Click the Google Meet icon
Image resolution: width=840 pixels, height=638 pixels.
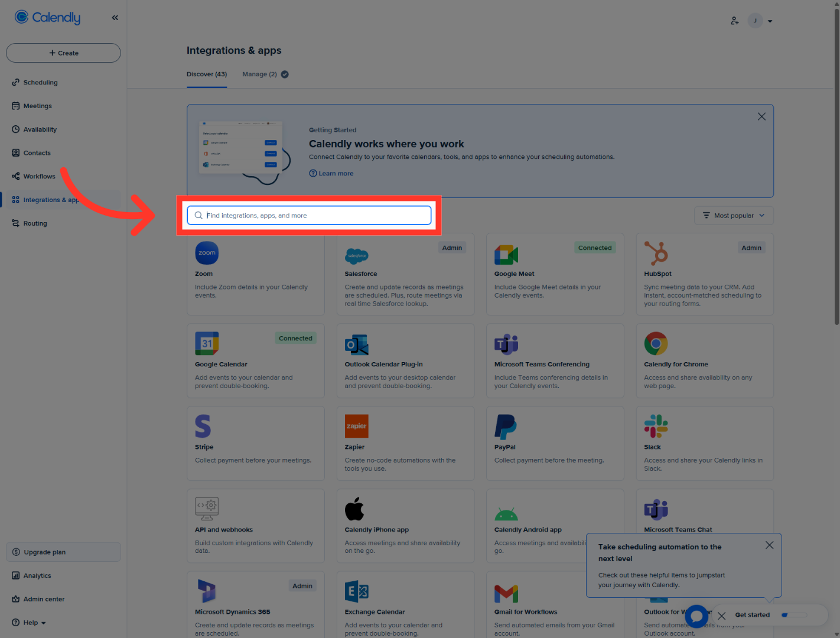[x=506, y=255]
